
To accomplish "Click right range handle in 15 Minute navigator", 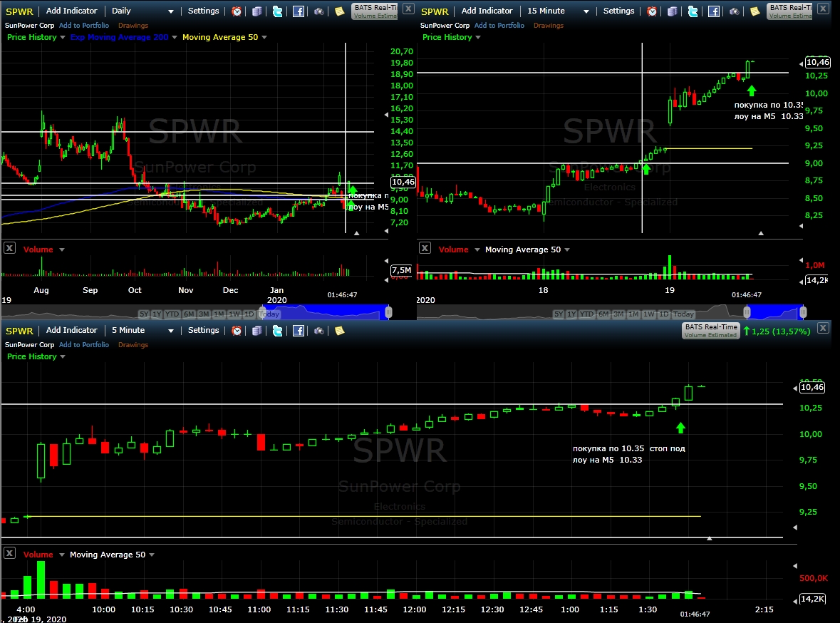I will (x=803, y=312).
